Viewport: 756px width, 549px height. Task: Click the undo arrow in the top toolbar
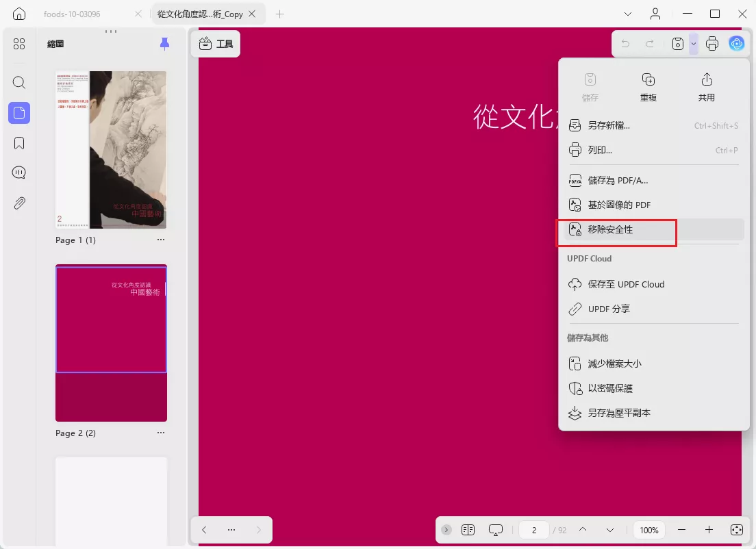tap(625, 43)
